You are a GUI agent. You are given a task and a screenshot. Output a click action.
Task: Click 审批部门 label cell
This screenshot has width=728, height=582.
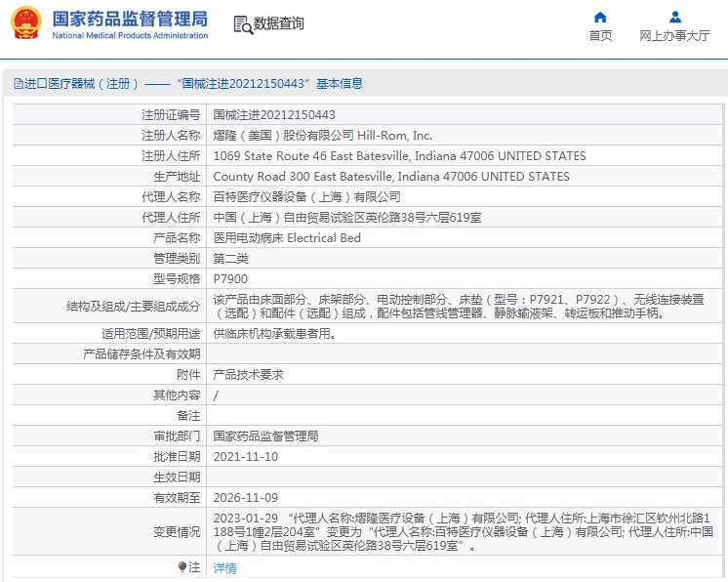coord(109,436)
